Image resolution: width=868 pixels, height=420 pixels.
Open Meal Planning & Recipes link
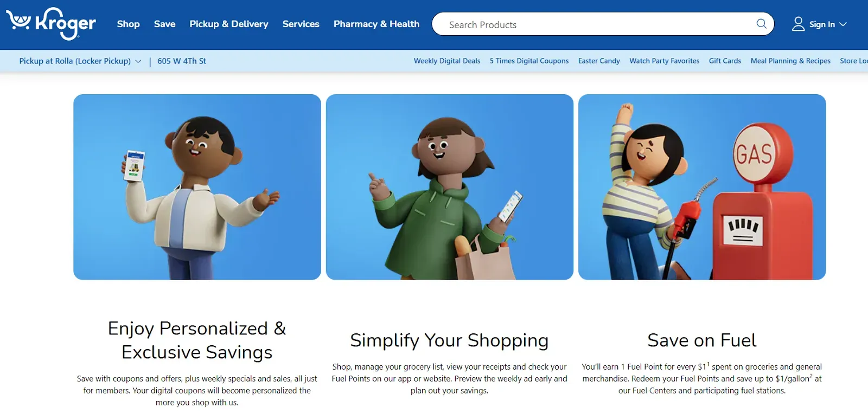(x=790, y=61)
